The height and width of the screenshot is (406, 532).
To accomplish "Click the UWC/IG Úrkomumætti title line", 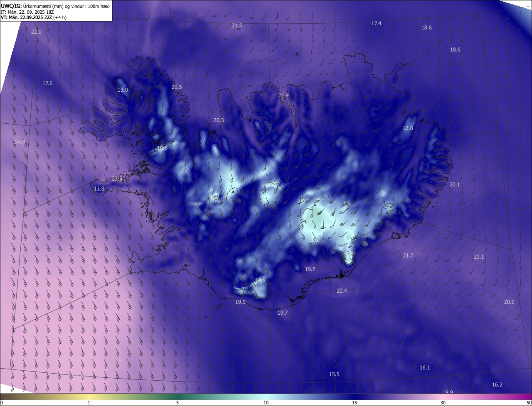I will click(55, 6).
